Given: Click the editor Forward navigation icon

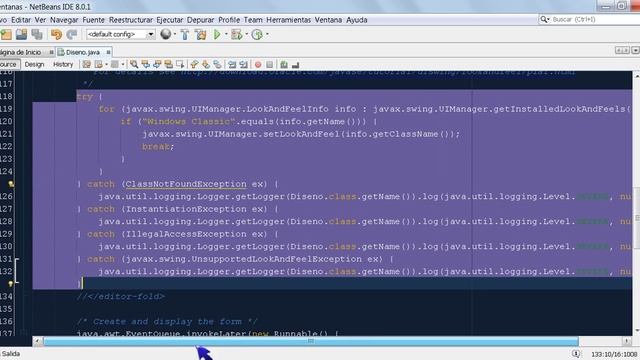Looking at the screenshot, I should click(x=115, y=64).
